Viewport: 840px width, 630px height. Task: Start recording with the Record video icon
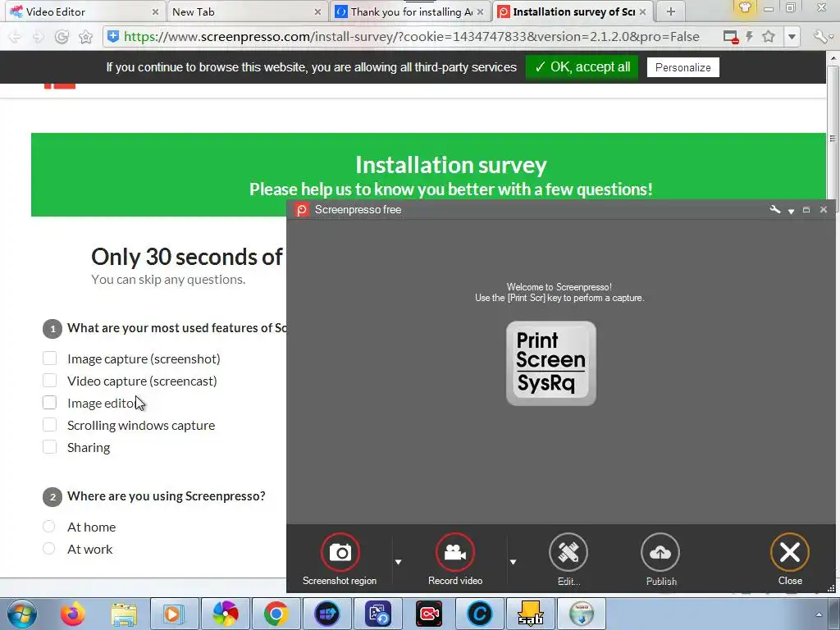(454, 552)
